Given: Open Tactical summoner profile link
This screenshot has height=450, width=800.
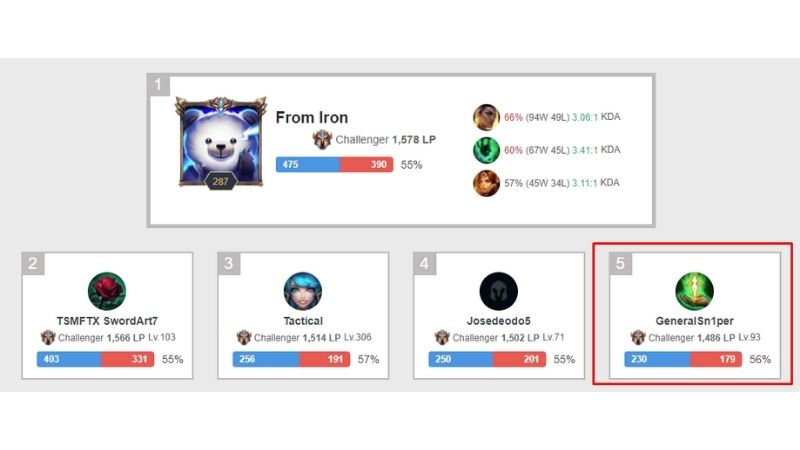Looking at the screenshot, I should [303, 321].
